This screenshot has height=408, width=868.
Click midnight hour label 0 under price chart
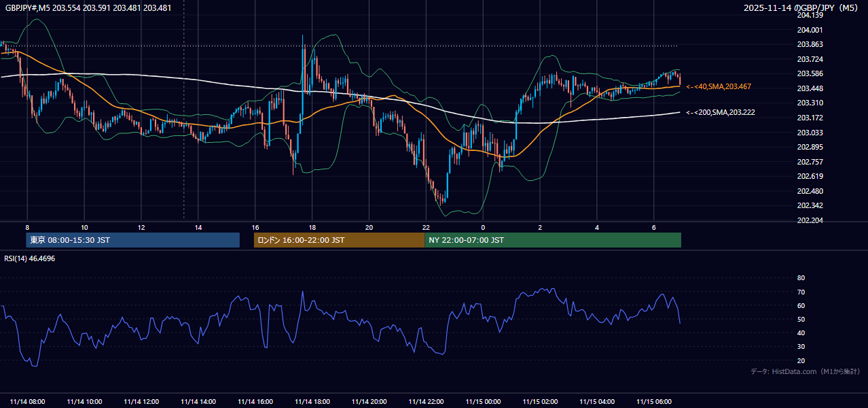483,227
